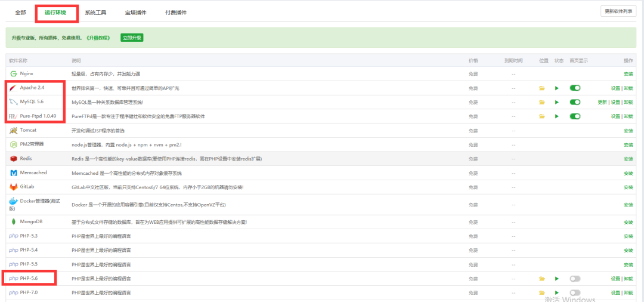Click the PHP-5.3 php logo icon

coord(13,236)
